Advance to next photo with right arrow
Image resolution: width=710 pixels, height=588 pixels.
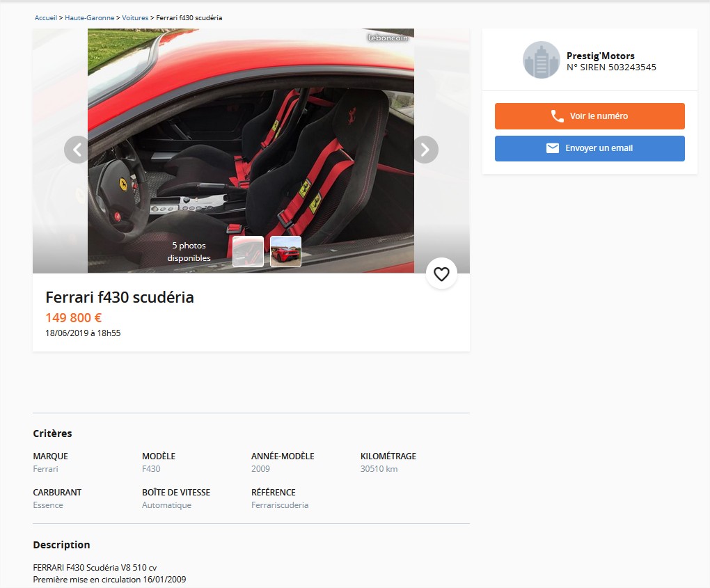pyautogui.click(x=425, y=150)
